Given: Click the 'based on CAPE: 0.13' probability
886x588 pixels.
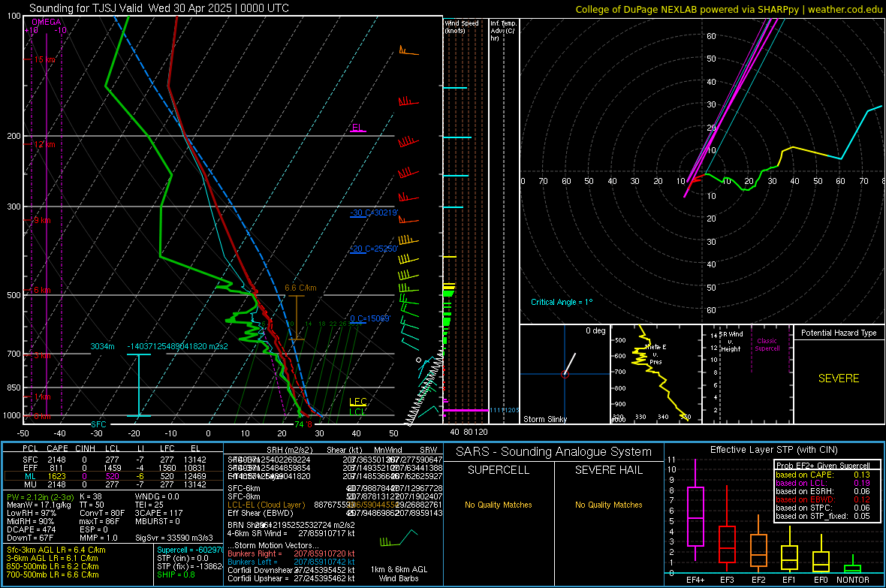Looking at the screenshot, I should [x=823, y=475].
